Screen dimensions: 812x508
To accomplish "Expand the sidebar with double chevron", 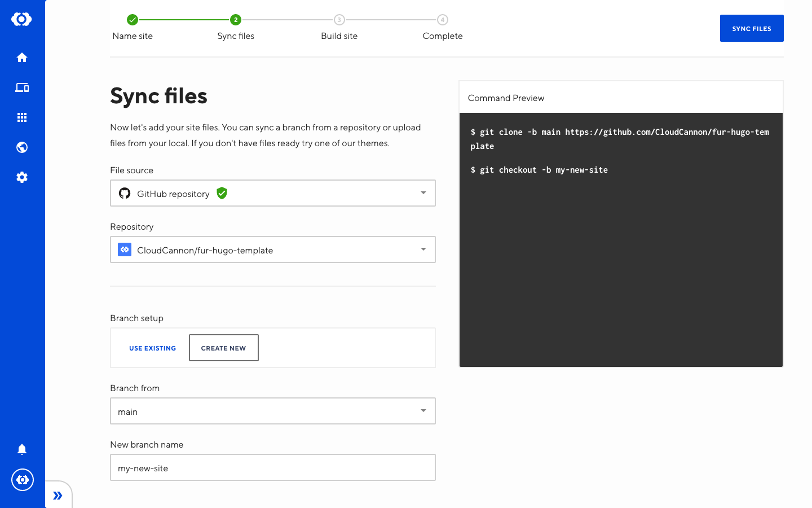I will pyautogui.click(x=58, y=496).
